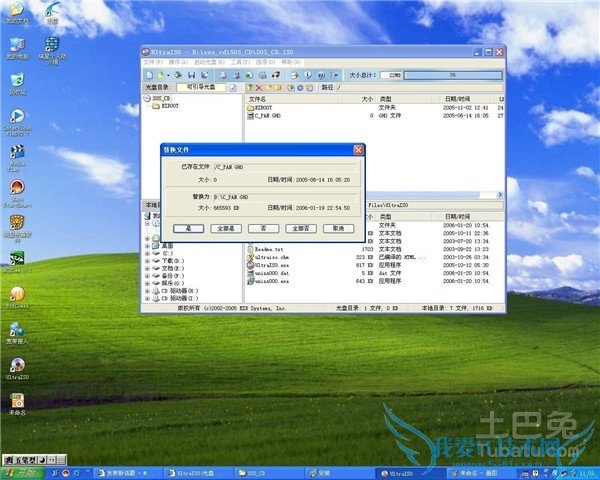Select the EZBOOT folder icon in file list
600x480 pixels.
click(251, 107)
